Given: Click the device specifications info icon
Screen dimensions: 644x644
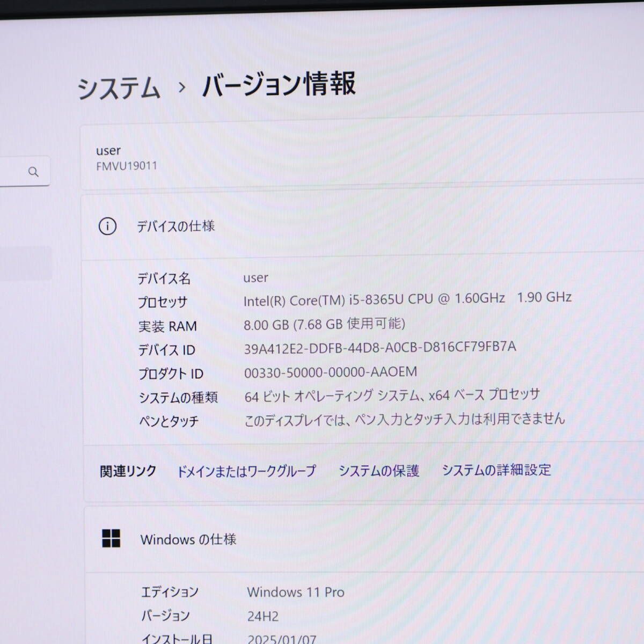Looking at the screenshot, I should point(107,226).
